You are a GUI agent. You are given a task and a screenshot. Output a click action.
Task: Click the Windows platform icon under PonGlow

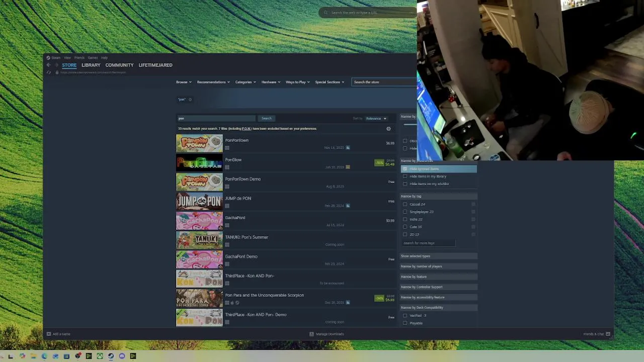227,167
